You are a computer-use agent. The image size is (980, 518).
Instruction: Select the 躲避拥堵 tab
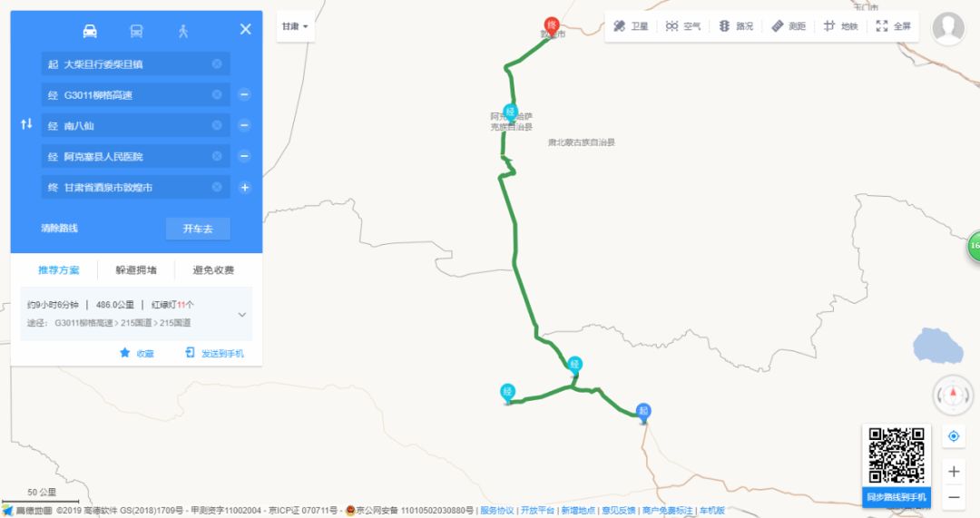click(x=136, y=270)
